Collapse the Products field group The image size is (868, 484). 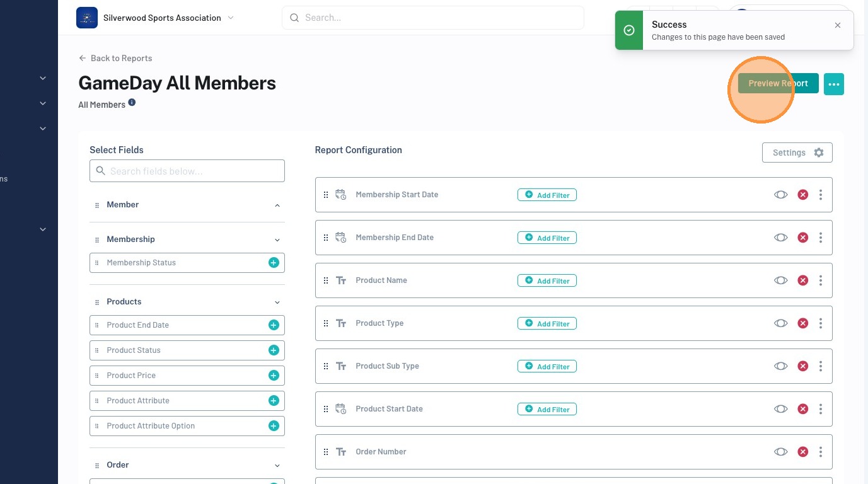[x=277, y=302]
